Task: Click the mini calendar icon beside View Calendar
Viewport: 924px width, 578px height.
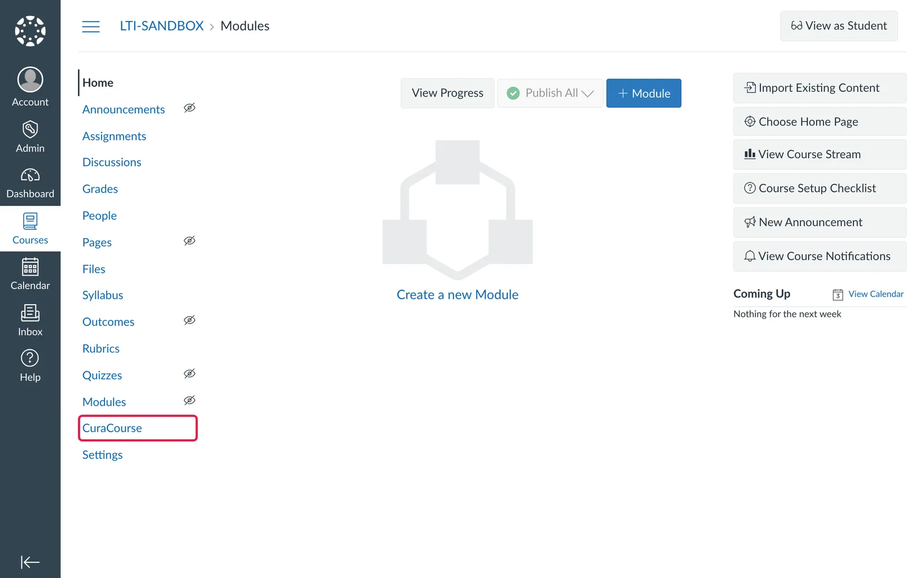Action: coord(838,295)
